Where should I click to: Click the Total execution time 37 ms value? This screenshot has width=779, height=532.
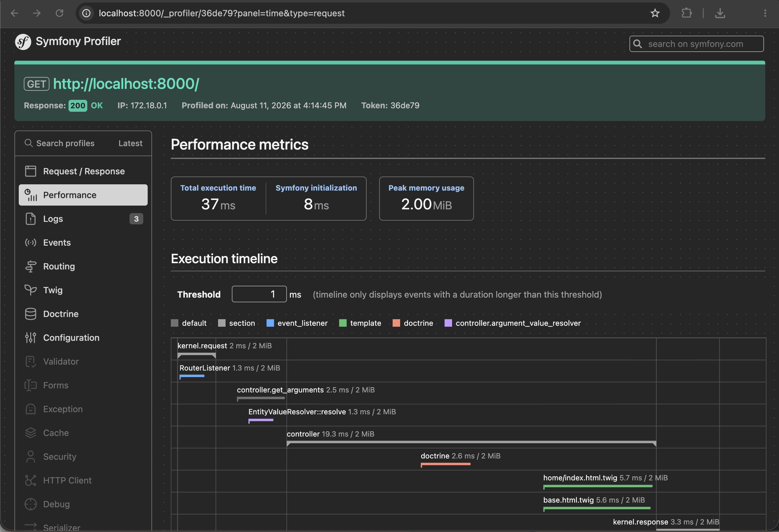[x=218, y=204]
